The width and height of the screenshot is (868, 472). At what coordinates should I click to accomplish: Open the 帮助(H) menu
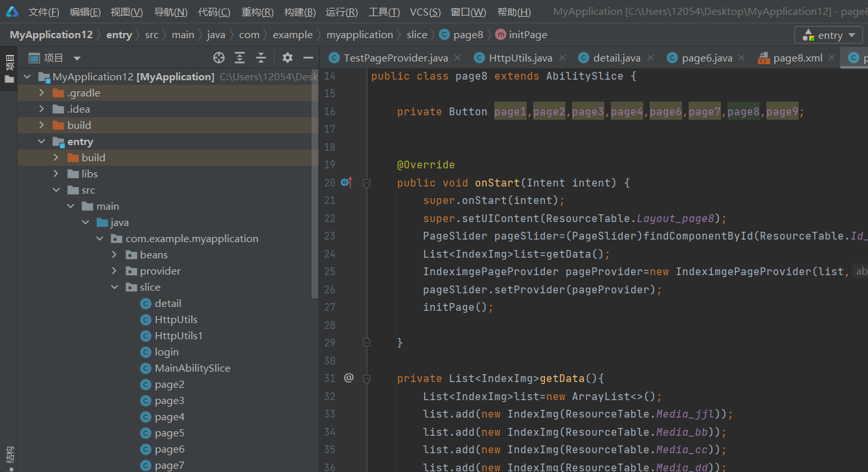tap(514, 12)
